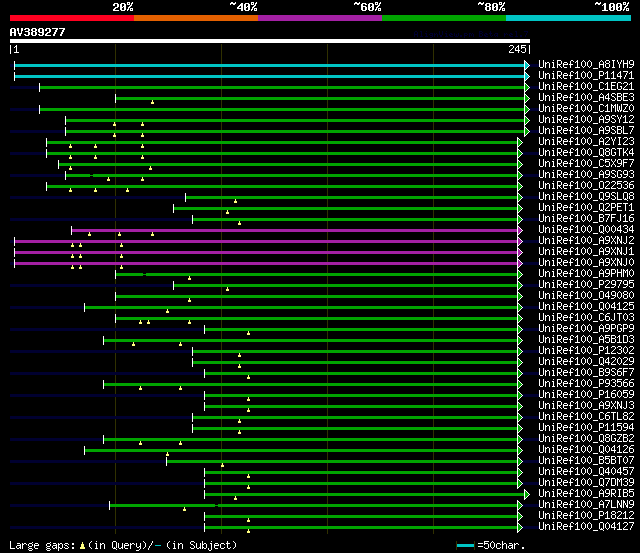Click UniRef100_A5B1D3 text

pyautogui.click(x=586, y=340)
